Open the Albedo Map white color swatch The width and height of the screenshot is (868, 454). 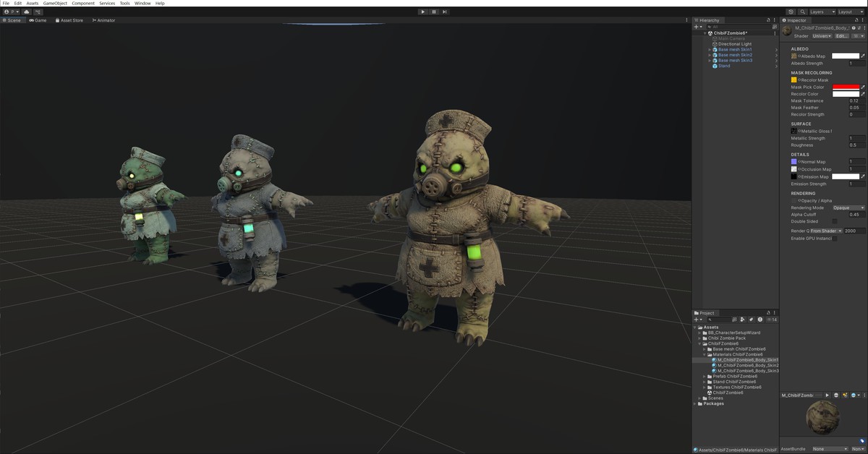click(846, 56)
